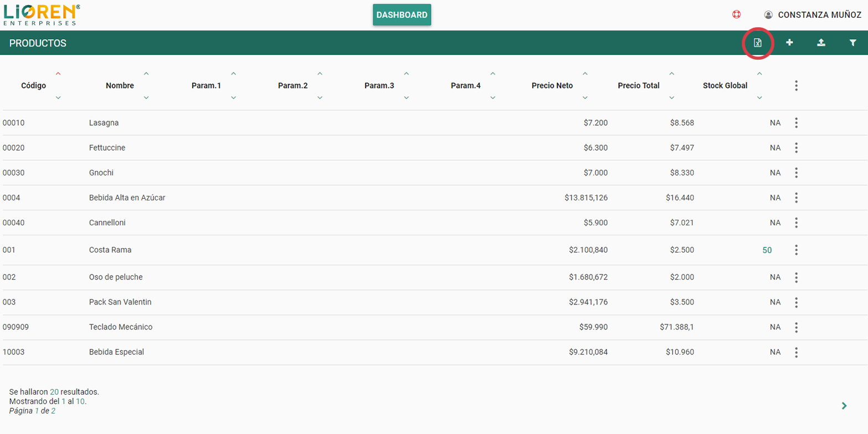Open row actions for Costa Rama

[796, 250]
